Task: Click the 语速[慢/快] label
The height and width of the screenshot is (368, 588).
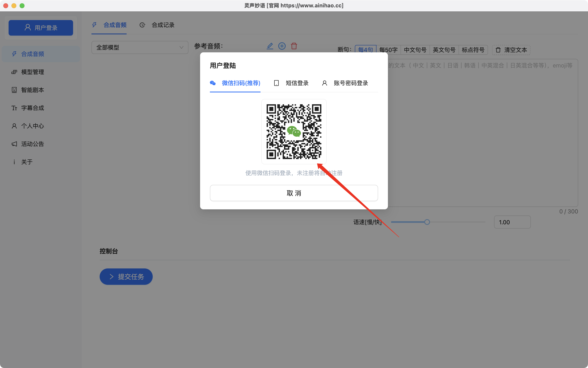Action: [x=367, y=222]
